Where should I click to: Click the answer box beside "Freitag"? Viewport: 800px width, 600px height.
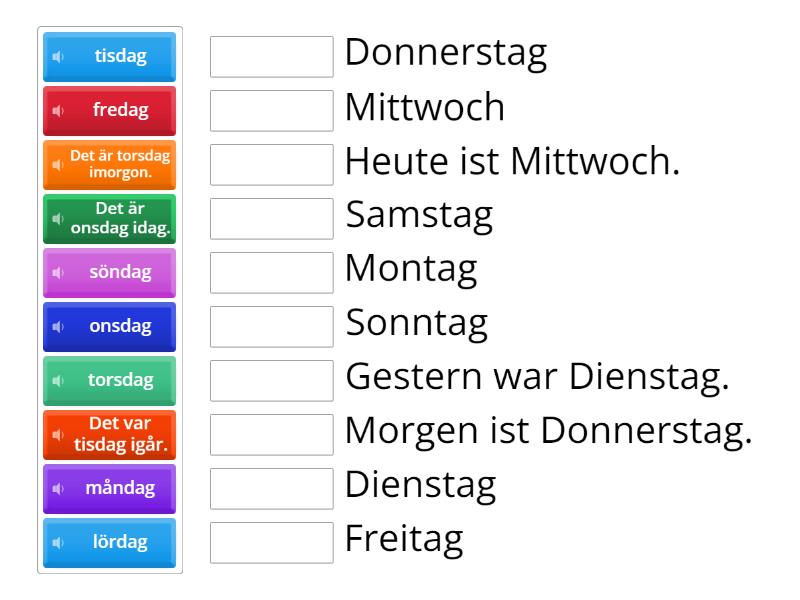click(272, 543)
